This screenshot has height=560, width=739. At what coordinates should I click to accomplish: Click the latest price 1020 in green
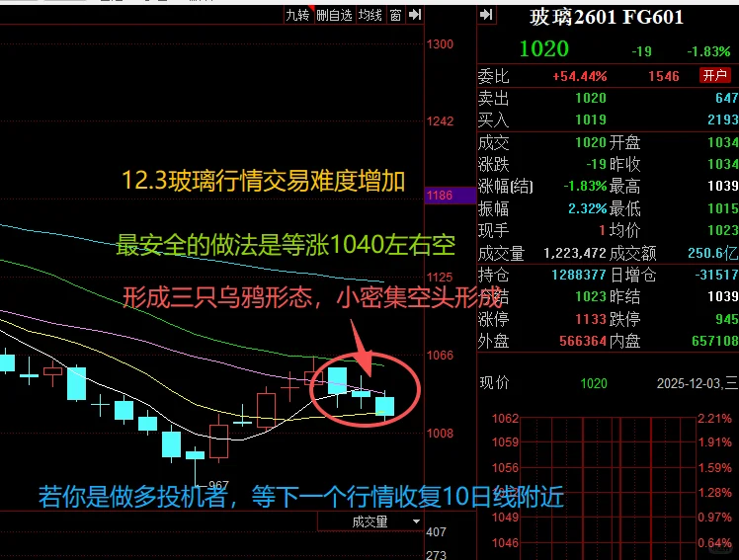(x=544, y=49)
